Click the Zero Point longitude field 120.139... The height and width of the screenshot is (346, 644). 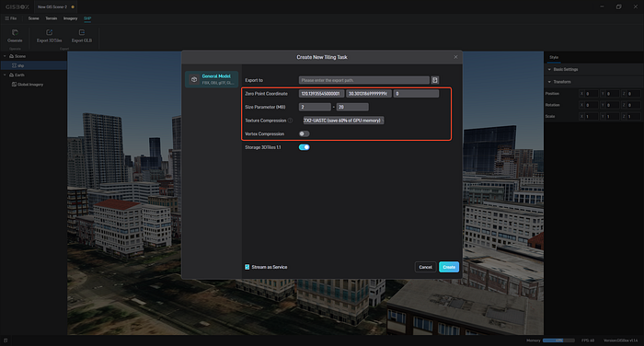pyautogui.click(x=321, y=94)
